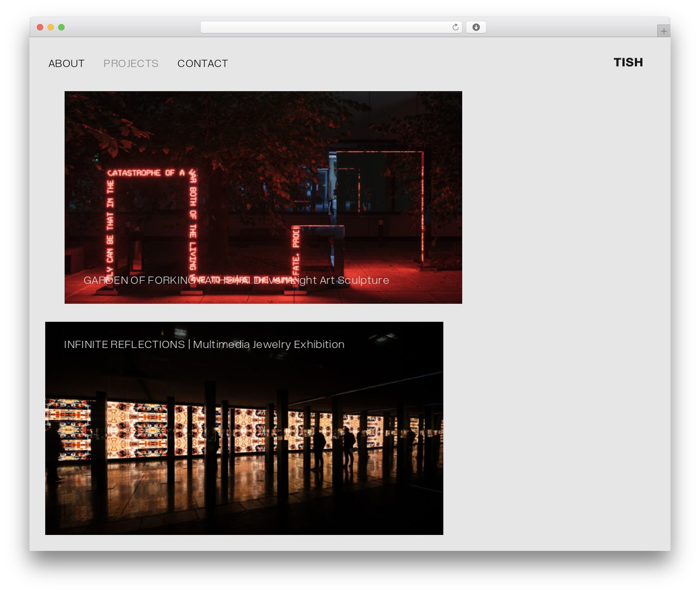The image size is (700, 593).
Task: Open a new tab with plus button
Action: point(663,31)
